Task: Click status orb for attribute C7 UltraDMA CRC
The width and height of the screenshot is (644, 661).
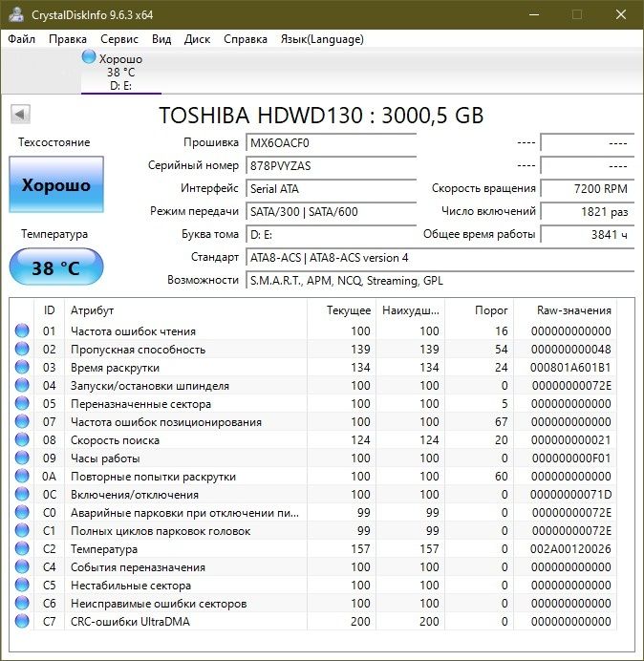Action: tap(22, 621)
